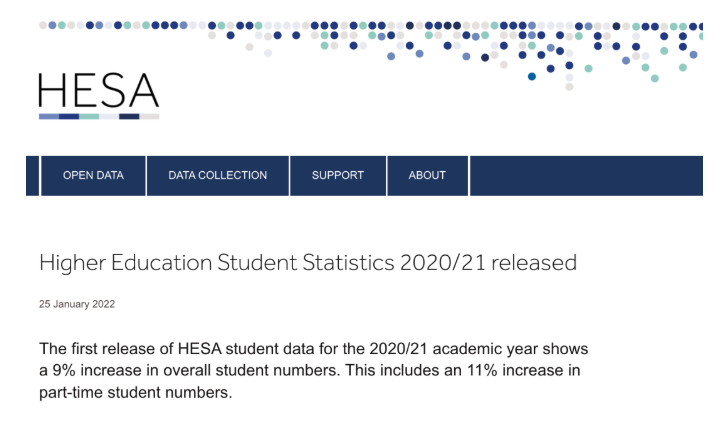Open the ABOUT navigation item
This screenshot has height=433, width=720.
click(427, 175)
